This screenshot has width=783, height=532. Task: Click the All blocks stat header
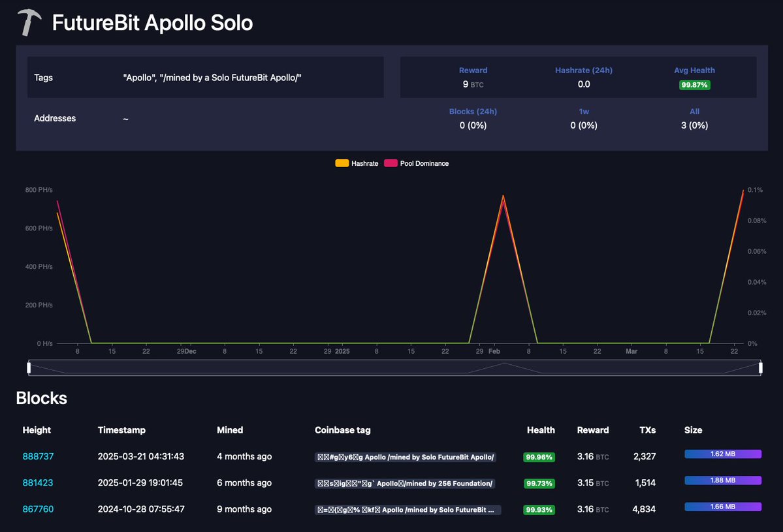pyautogui.click(x=694, y=111)
